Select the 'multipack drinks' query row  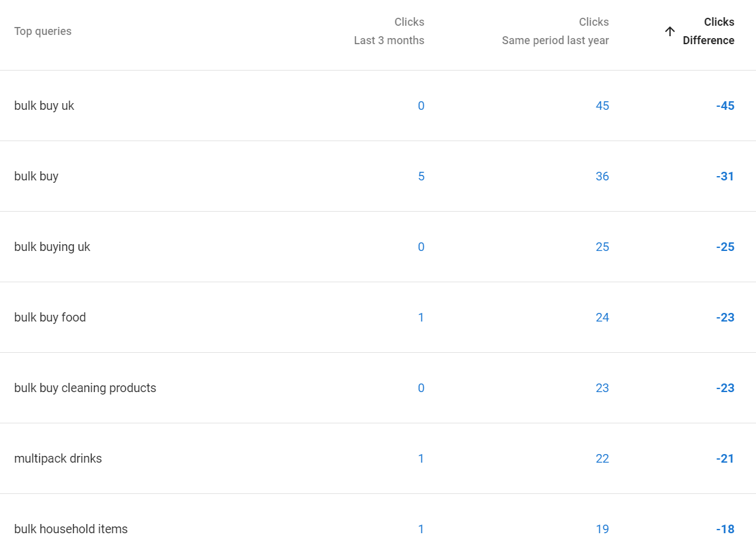(x=58, y=458)
